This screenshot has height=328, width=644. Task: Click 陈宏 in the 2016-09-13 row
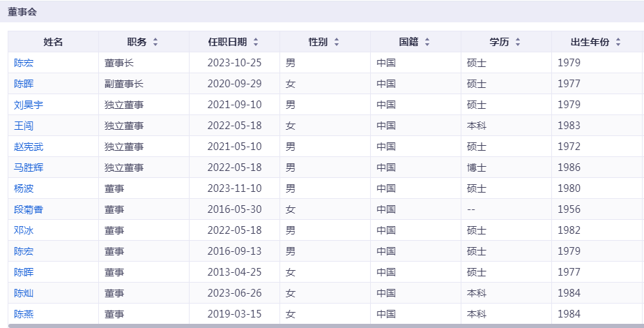24,251
